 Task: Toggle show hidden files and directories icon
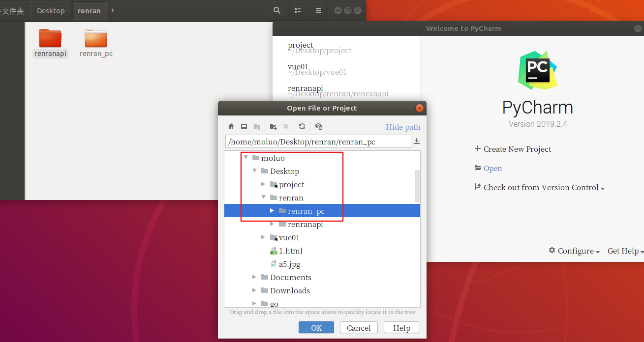[319, 126]
